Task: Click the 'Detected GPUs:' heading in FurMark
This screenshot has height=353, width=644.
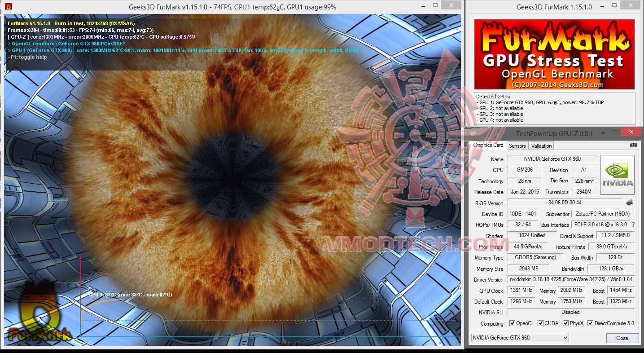Action: (493, 97)
